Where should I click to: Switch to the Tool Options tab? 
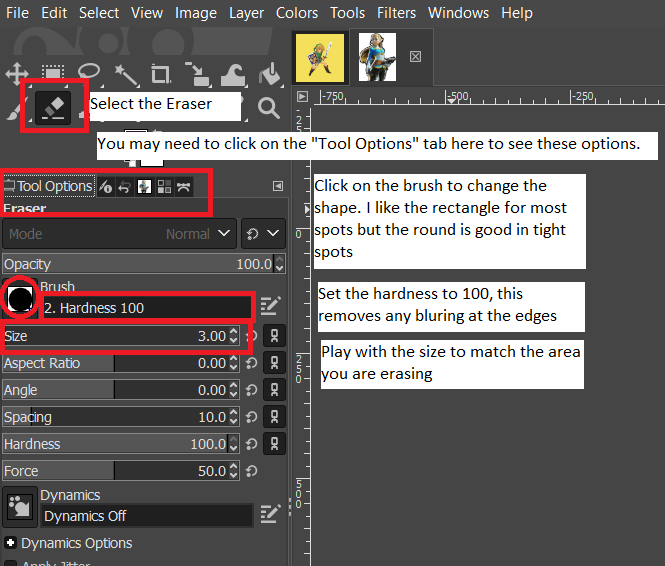[49, 186]
